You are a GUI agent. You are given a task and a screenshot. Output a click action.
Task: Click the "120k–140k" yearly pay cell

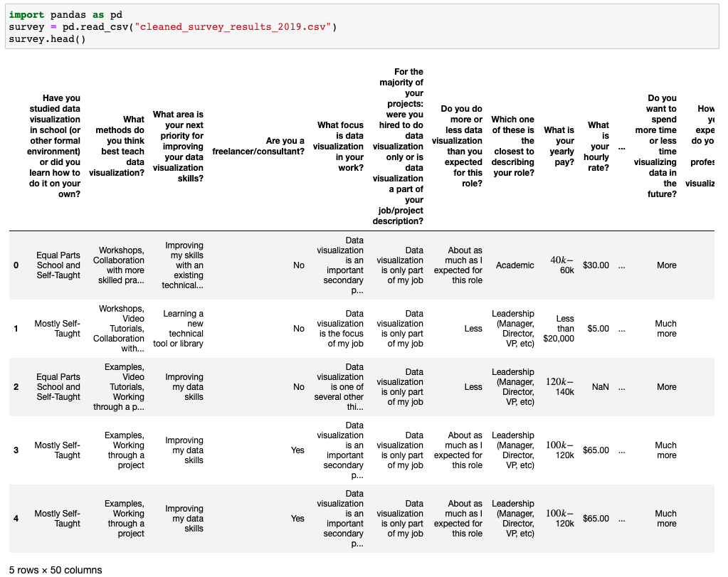tap(559, 387)
